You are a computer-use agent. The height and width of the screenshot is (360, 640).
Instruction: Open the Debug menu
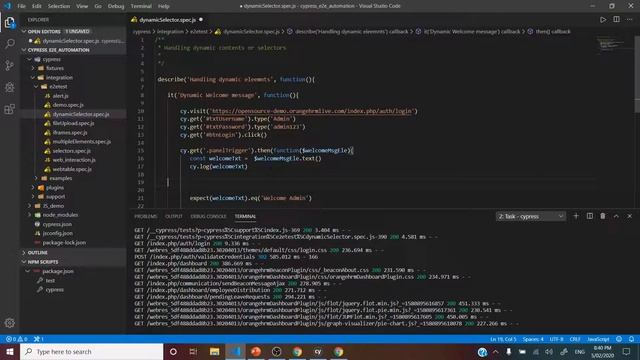point(116,6)
